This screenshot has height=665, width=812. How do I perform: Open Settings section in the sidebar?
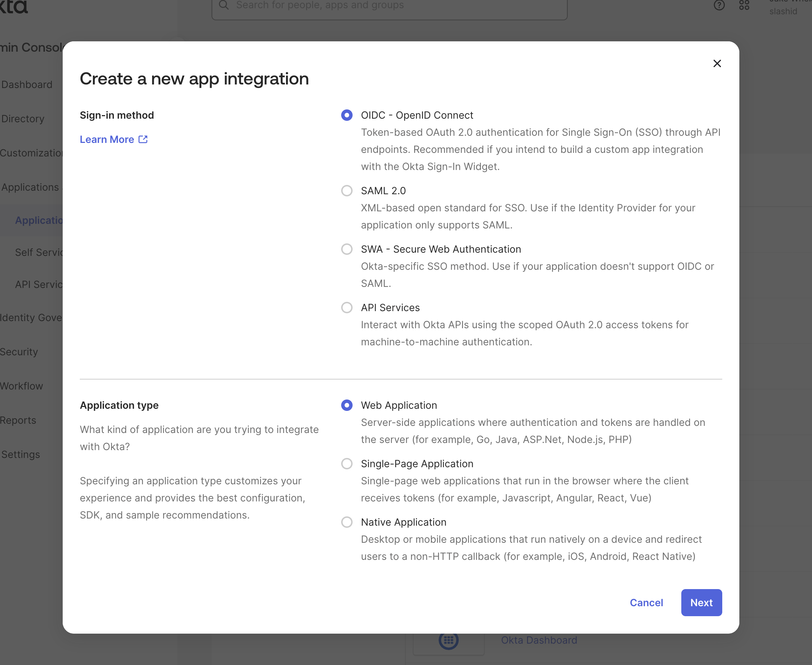(20, 454)
